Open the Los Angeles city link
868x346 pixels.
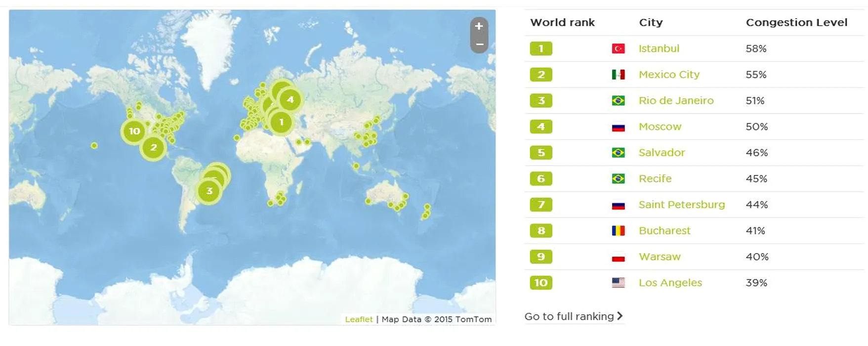tap(670, 283)
